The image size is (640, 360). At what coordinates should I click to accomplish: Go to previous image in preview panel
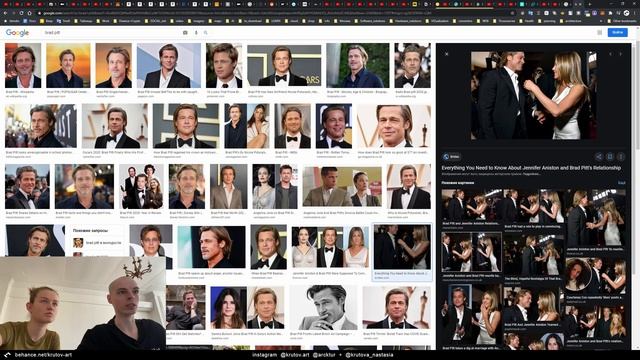click(x=611, y=54)
